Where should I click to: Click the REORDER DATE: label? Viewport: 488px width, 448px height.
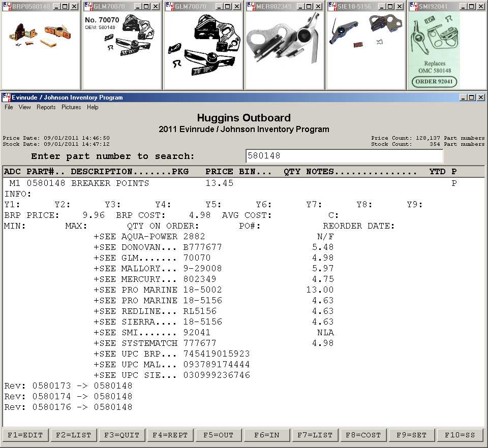point(358,226)
